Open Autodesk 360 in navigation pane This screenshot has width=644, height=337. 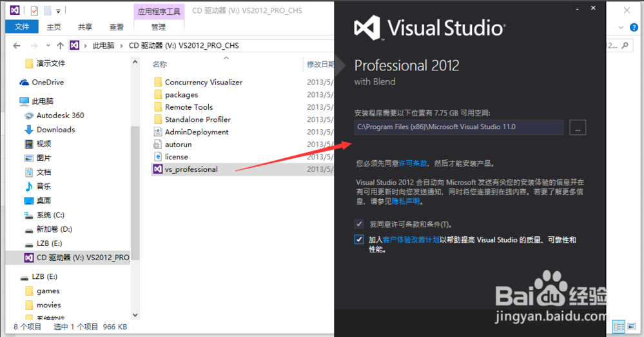tap(60, 115)
